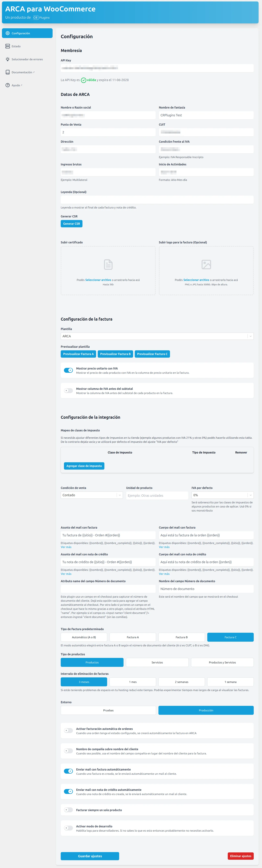This screenshot has width=262, height=868.
Task: Click the Estado sidebar icon
Action: (x=7, y=46)
